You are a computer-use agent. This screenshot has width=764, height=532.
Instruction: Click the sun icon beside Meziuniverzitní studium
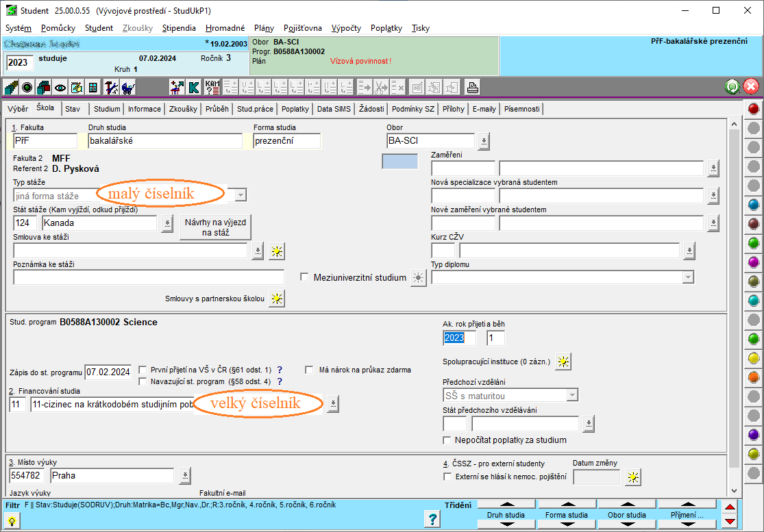click(418, 278)
